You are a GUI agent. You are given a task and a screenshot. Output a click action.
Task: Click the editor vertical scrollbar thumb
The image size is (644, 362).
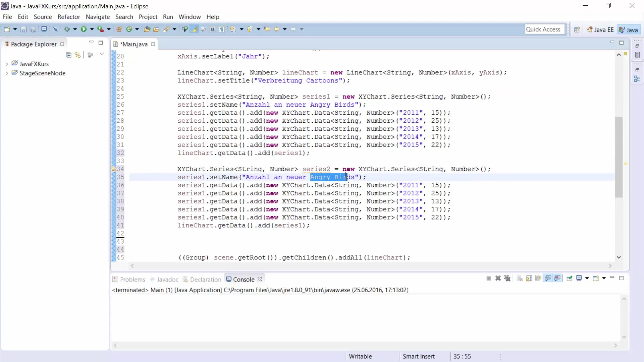[619, 157]
